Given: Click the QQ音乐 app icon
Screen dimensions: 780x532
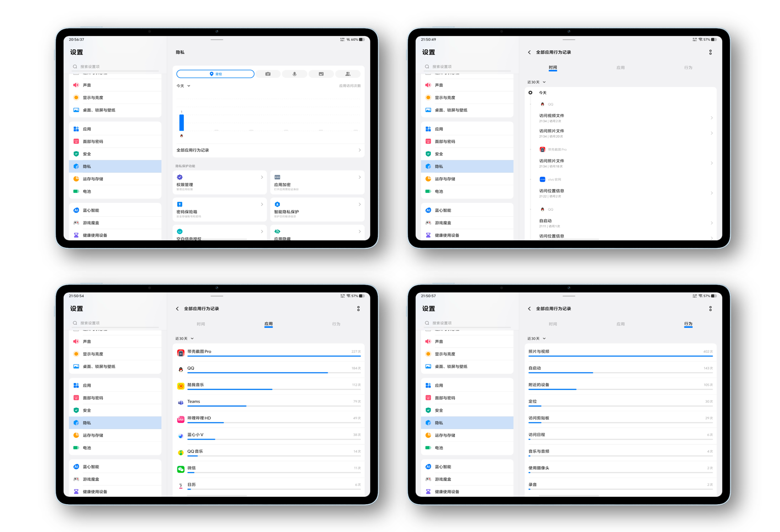Looking at the screenshot, I should (x=181, y=452).
